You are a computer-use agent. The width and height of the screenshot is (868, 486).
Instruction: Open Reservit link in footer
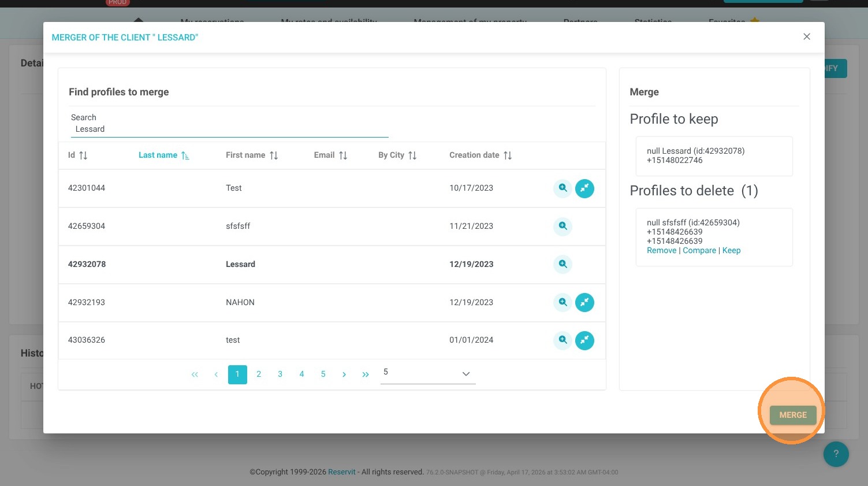[342, 472]
